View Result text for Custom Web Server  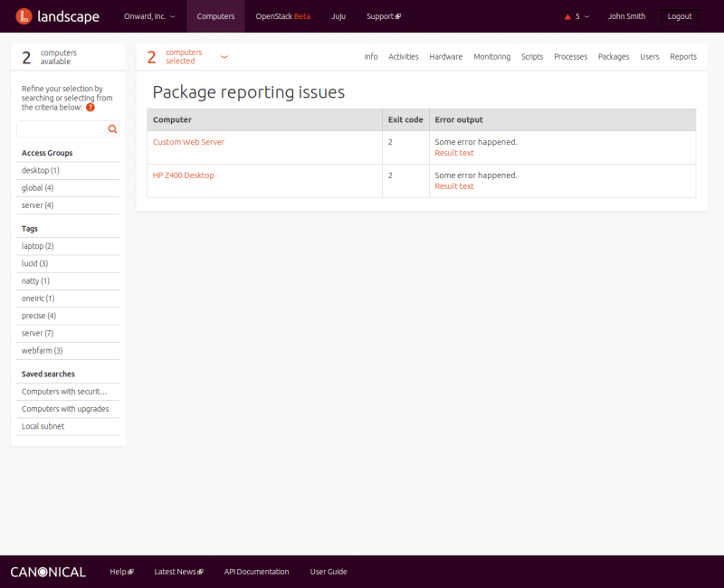[x=454, y=153]
